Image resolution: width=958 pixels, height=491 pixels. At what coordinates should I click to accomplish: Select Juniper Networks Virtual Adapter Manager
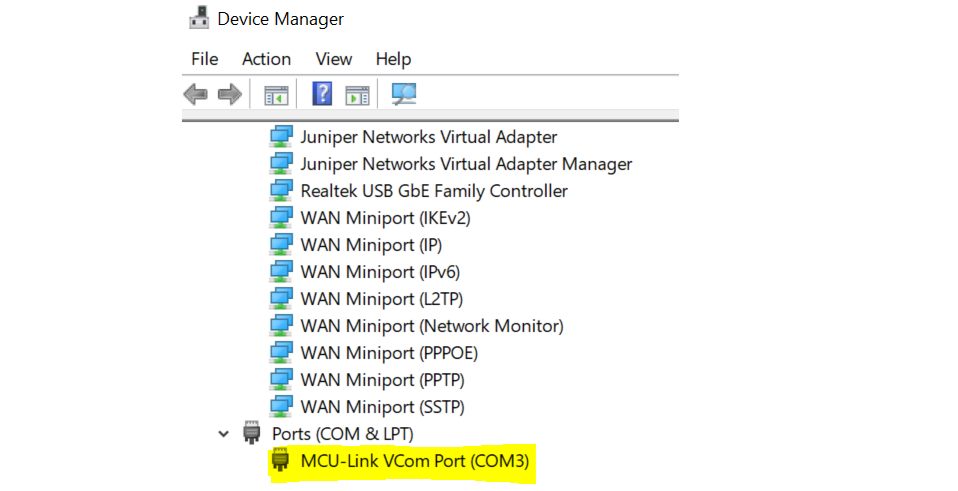[466, 164]
